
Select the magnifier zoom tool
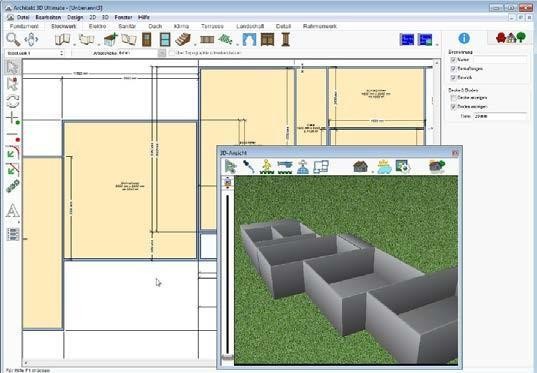click(x=13, y=40)
